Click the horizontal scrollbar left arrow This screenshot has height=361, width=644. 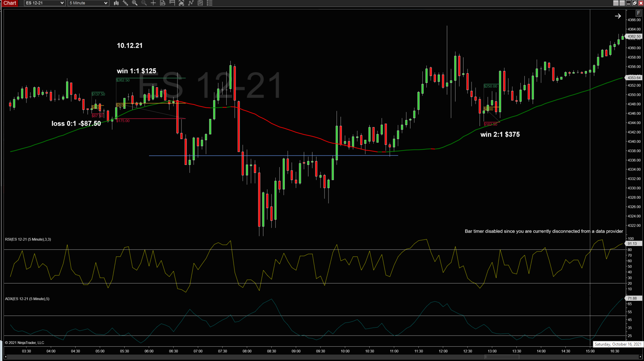(x=6, y=357)
